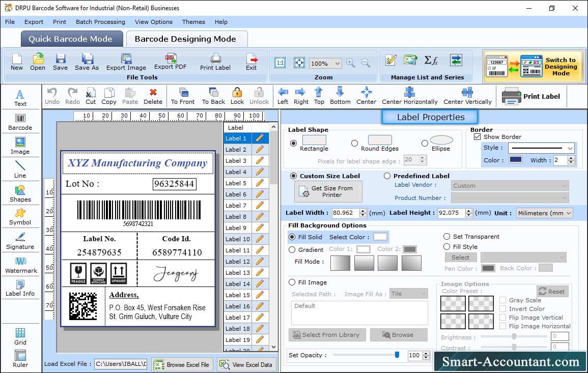The image size is (588, 373).
Task: Switch to Barcode Designing Mode tab
Action: click(x=187, y=39)
